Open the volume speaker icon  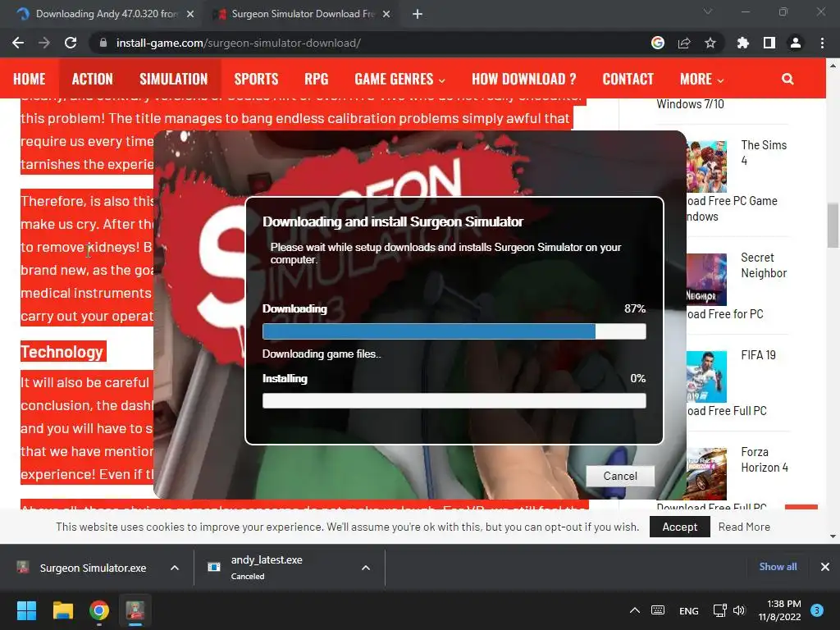(739, 610)
